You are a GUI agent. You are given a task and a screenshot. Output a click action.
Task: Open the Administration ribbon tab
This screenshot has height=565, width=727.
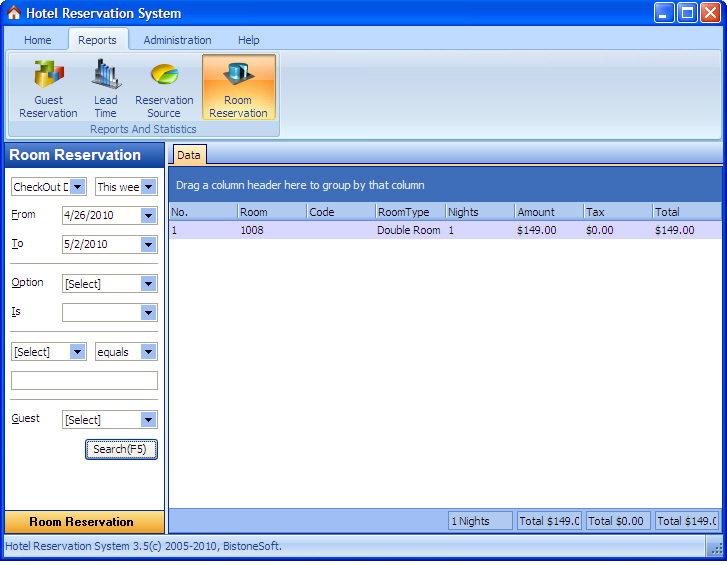pyautogui.click(x=177, y=40)
